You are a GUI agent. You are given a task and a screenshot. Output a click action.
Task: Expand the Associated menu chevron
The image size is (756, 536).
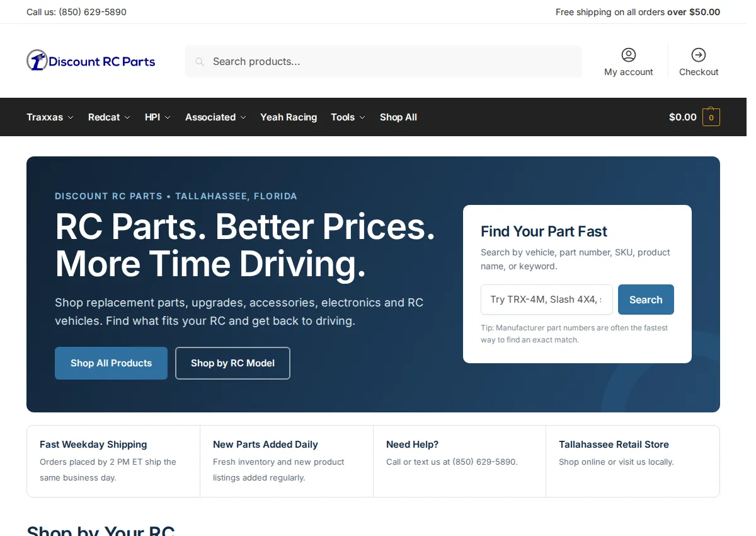243,117
